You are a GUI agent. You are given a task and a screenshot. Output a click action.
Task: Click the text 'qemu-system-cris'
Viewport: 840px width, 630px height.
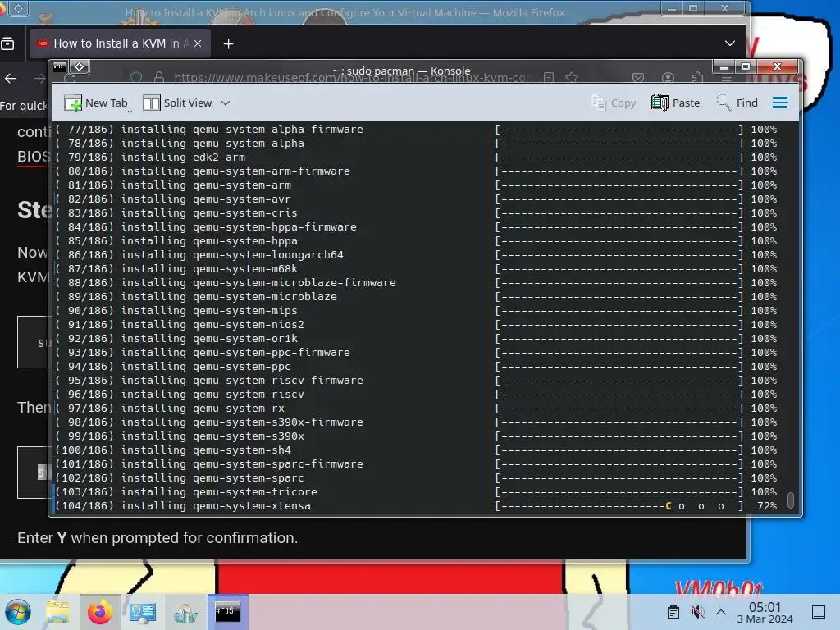coord(244,212)
